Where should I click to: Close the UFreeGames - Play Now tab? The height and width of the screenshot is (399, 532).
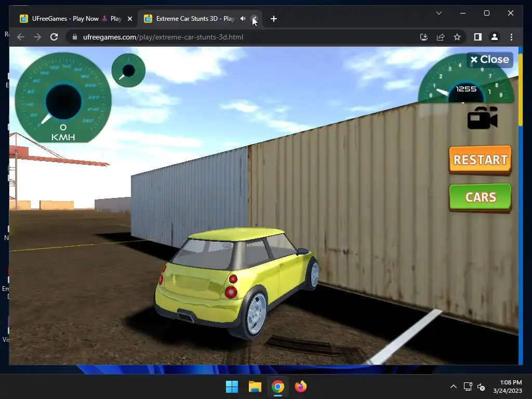(129, 19)
